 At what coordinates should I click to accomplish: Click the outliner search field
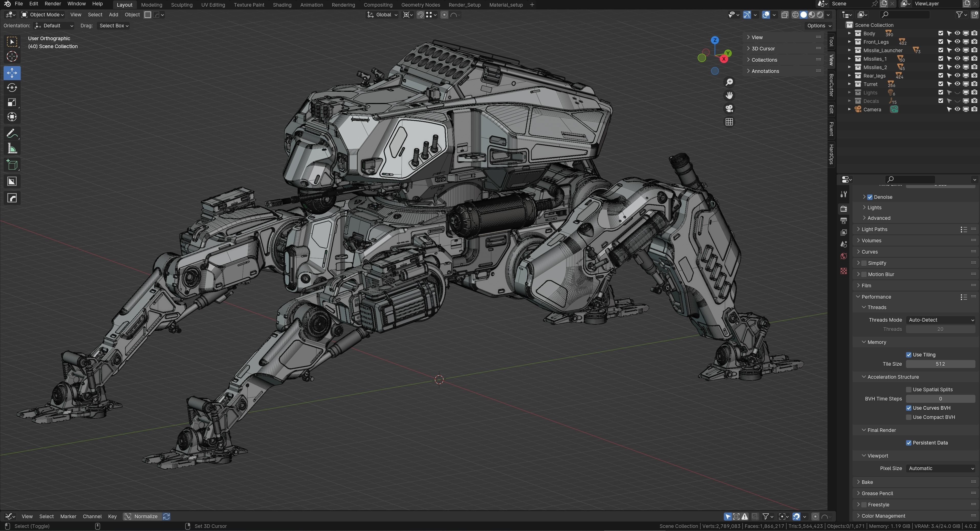tap(905, 14)
